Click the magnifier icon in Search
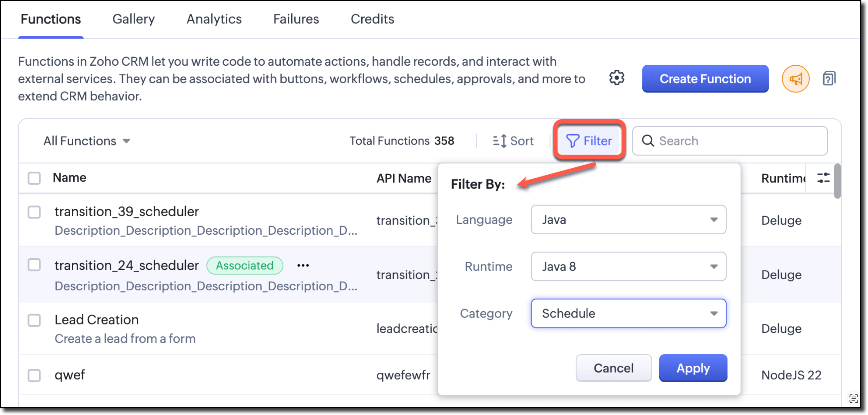This screenshot has width=868, height=415. tap(647, 141)
